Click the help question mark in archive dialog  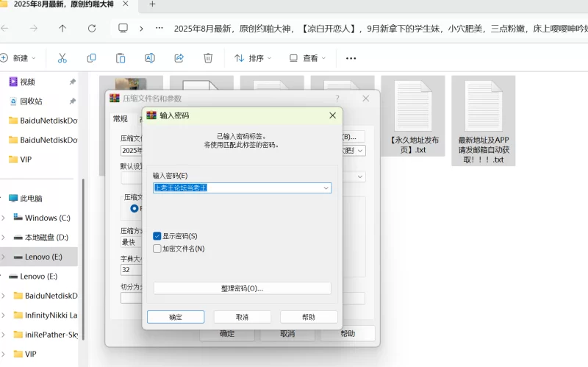click(337, 99)
